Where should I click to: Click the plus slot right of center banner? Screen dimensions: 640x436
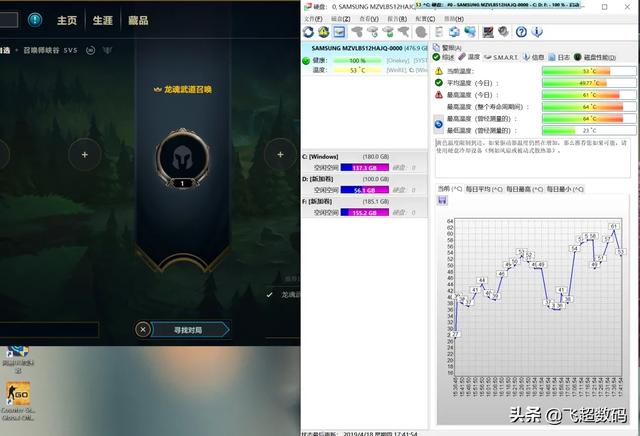[280, 154]
